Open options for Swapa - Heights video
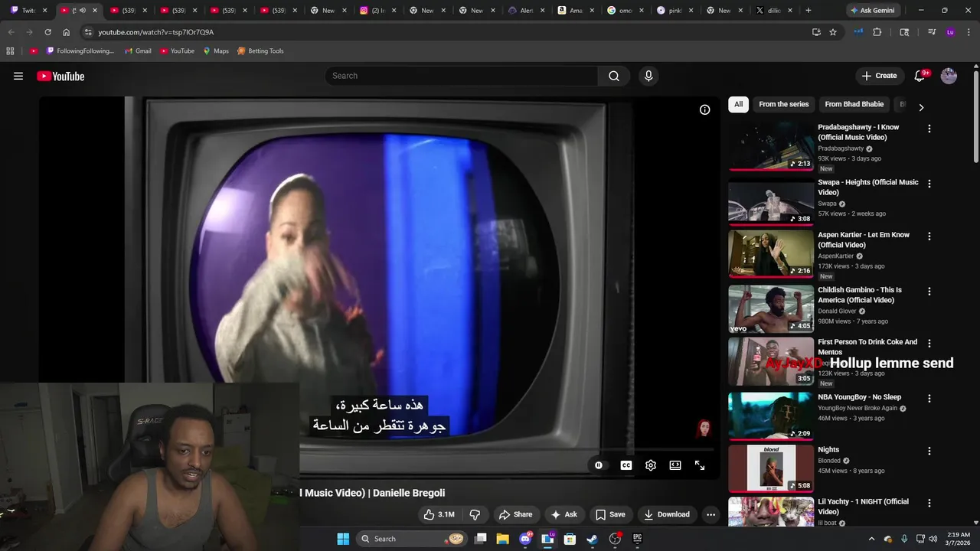 [x=929, y=184]
